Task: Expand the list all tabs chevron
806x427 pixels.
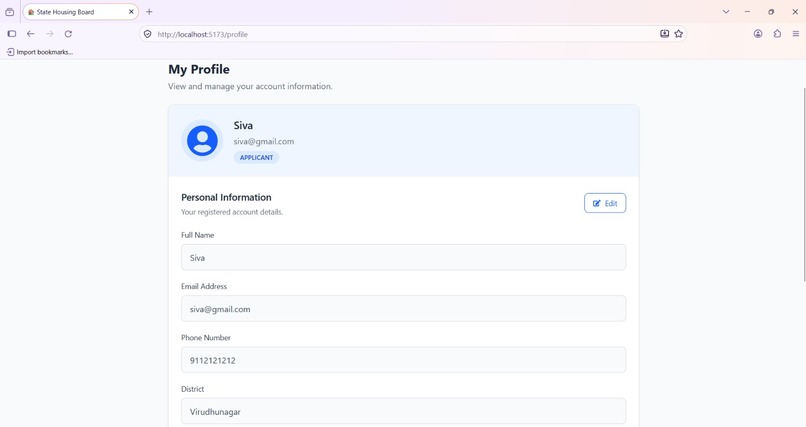Action: coord(726,12)
